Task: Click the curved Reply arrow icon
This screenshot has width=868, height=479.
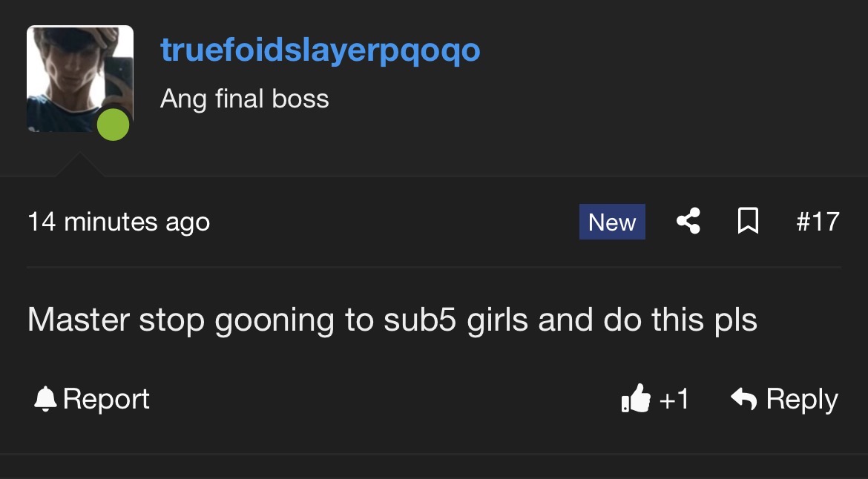Action: pyautogui.click(x=743, y=398)
